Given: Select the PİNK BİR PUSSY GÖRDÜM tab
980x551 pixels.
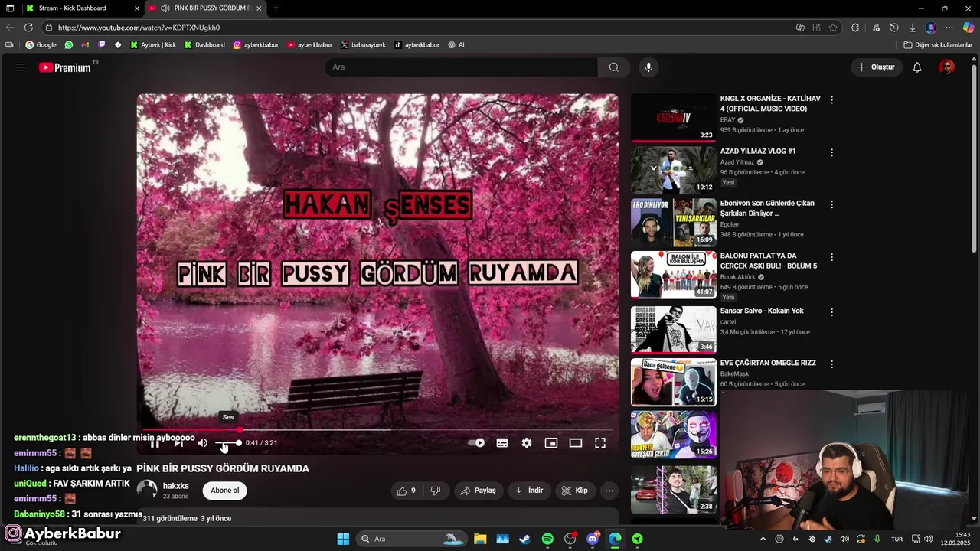Looking at the screenshot, I should [x=205, y=8].
